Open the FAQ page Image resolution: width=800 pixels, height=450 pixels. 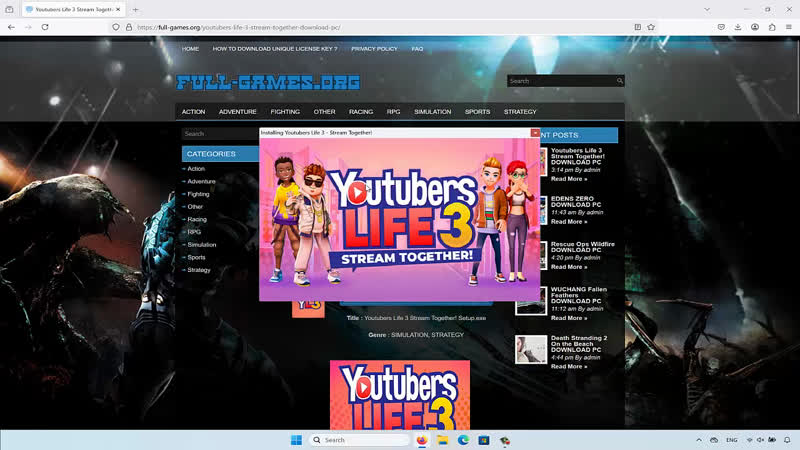tap(417, 49)
